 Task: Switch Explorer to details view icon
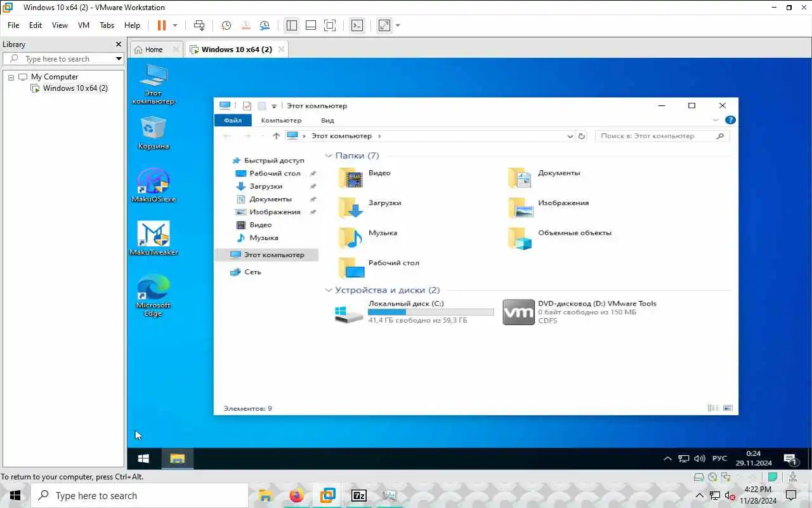pyautogui.click(x=713, y=408)
